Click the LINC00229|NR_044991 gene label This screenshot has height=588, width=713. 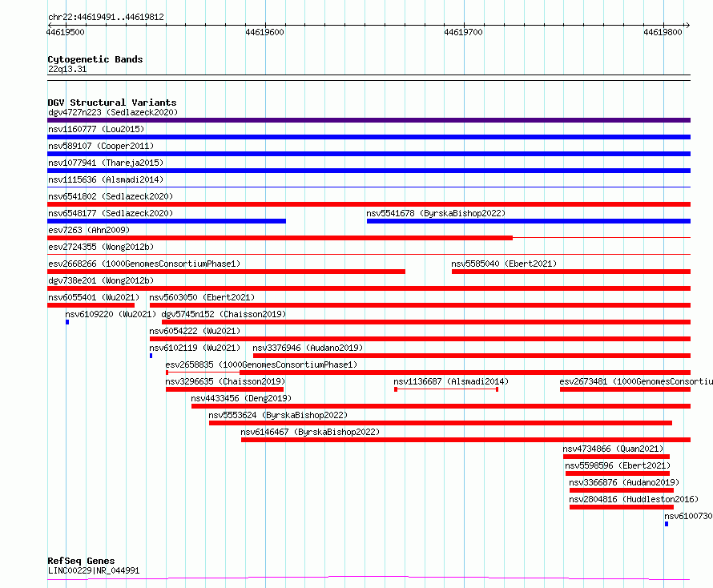(x=94, y=570)
